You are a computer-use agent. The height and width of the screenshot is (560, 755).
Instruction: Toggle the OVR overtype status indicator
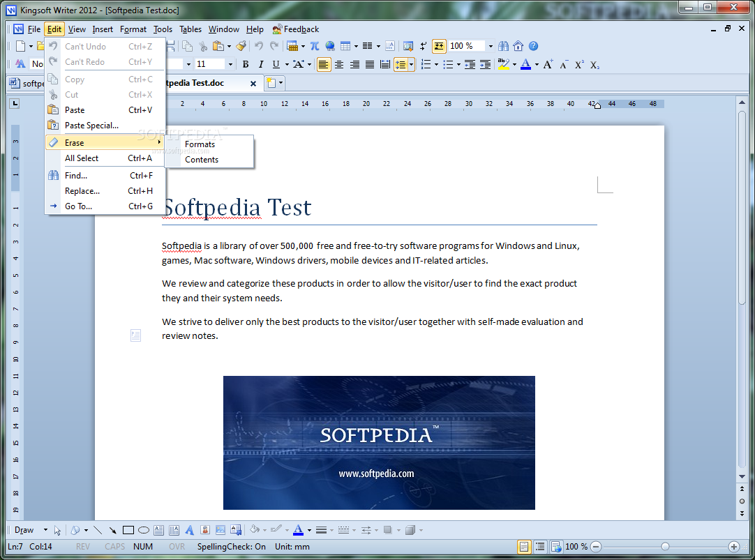click(177, 547)
